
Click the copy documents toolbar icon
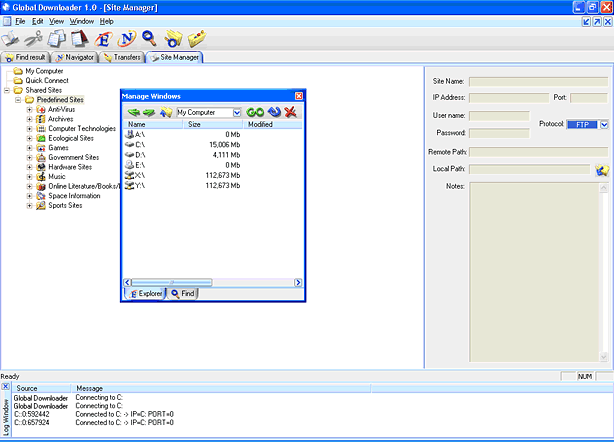pyautogui.click(x=57, y=39)
